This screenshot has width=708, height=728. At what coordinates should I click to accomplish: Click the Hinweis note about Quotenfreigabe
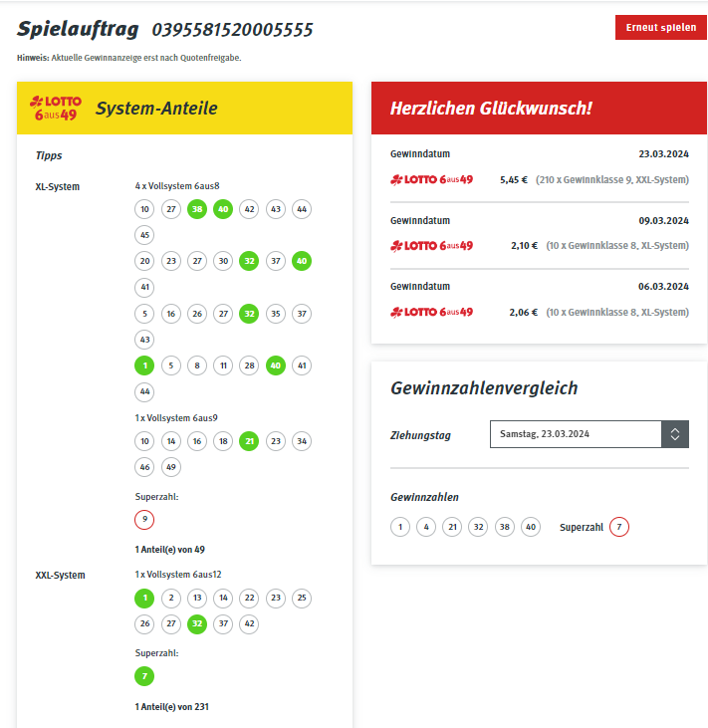[x=129, y=58]
